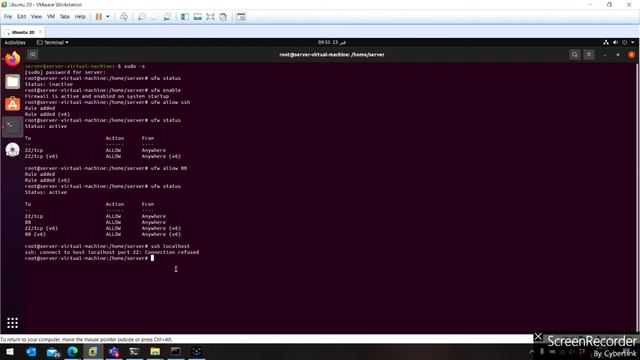Take a snapshot of the VM
640x360 pixels.
(x=141, y=17)
